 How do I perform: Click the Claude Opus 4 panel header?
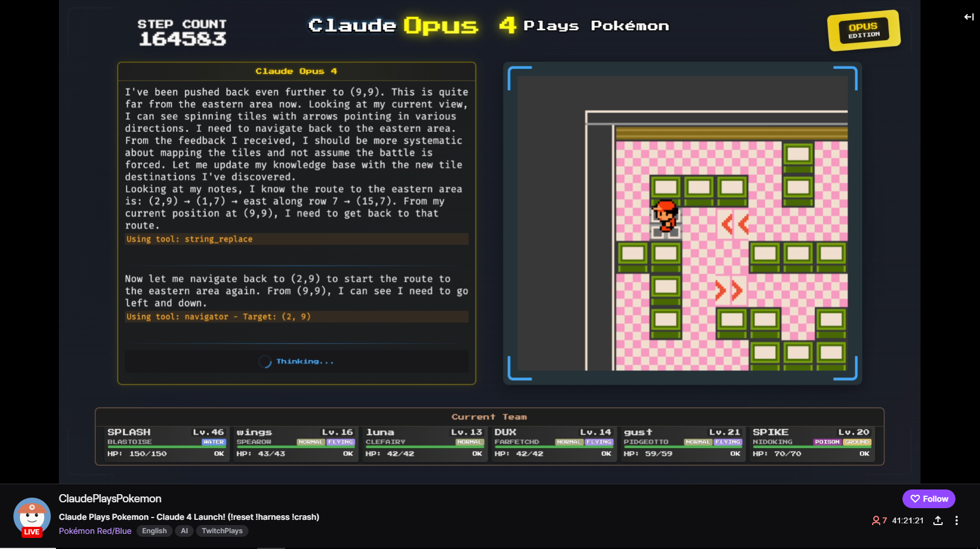click(296, 71)
